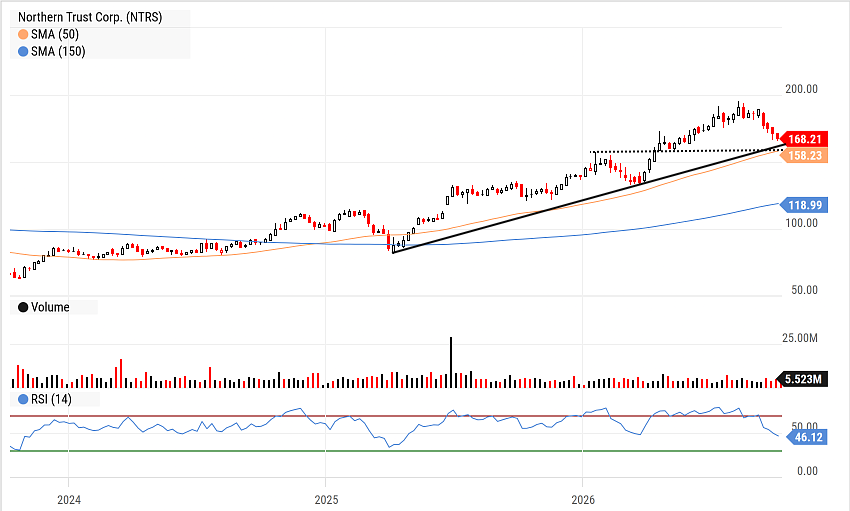Click the 0.00 RSI axis label
The image size is (850, 511).
point(807,471)
